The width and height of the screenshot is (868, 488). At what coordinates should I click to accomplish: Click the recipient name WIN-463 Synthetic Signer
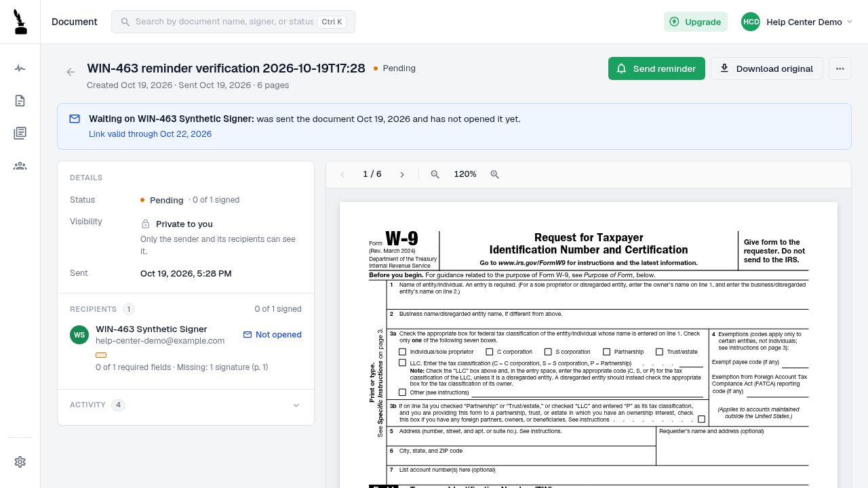pyautogui.click(x=151, y=329)
